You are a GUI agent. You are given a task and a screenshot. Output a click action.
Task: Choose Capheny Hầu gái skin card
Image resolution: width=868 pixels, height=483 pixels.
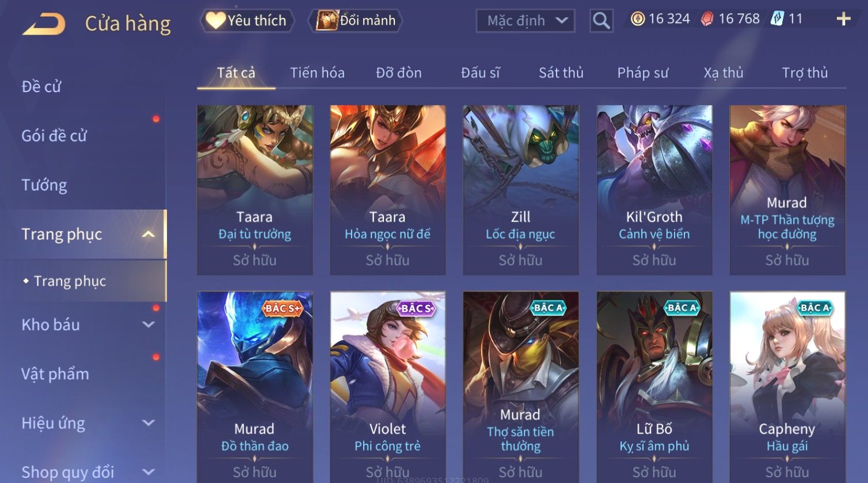click(787, 387)
